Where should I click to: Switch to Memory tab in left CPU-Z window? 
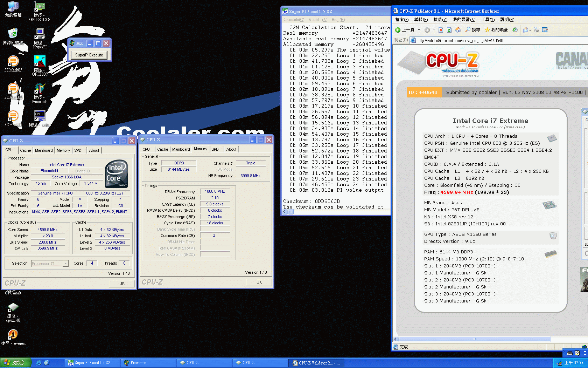[x=63, y=150]
